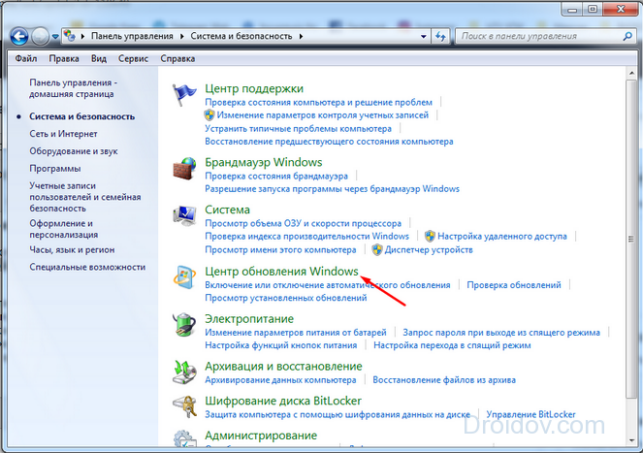Open the Электропитание battery icon
Viewport: 643px width, 453px height.
tap(184, 324)
